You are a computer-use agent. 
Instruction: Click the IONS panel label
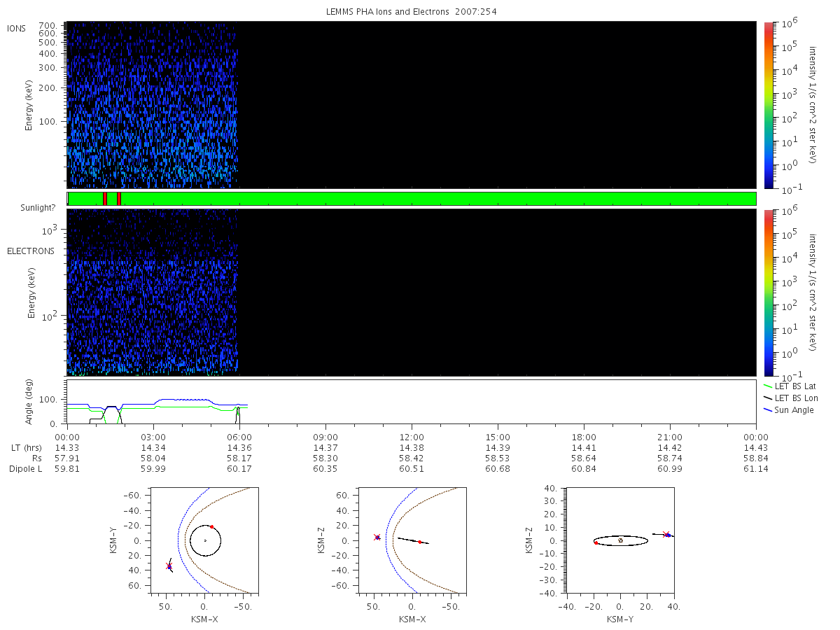[x=17, y=28]
